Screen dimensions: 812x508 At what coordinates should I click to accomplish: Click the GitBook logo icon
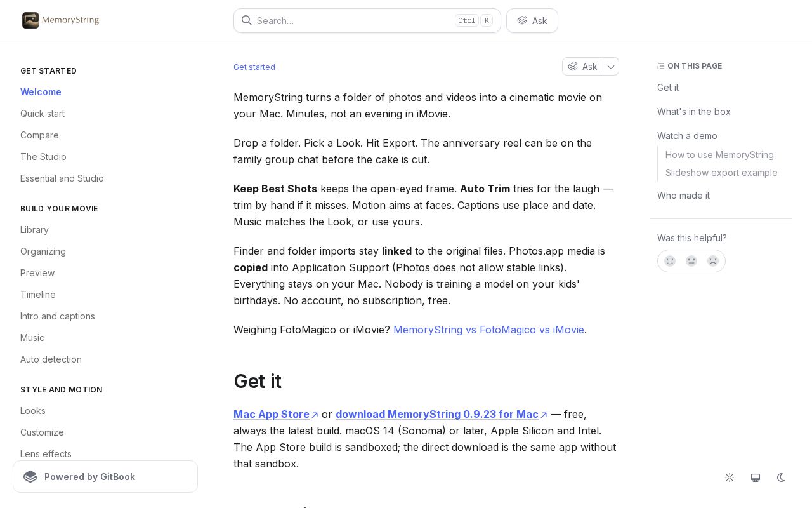[30, 477]
